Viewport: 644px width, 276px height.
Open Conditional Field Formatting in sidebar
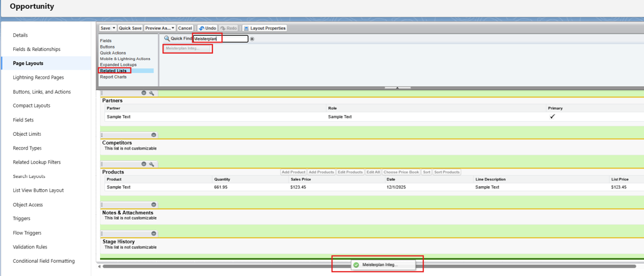coord(43,261)
